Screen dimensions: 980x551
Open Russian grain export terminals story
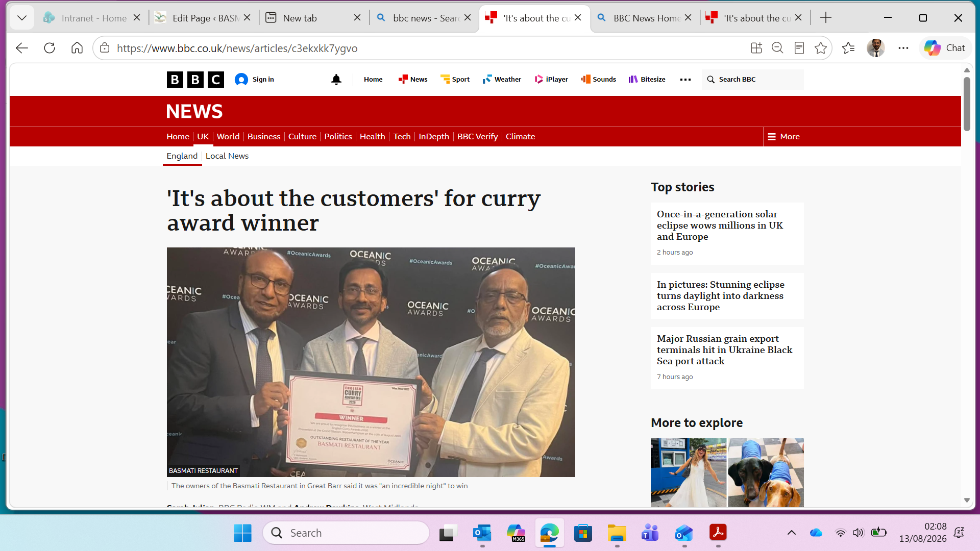pos(725,350)
